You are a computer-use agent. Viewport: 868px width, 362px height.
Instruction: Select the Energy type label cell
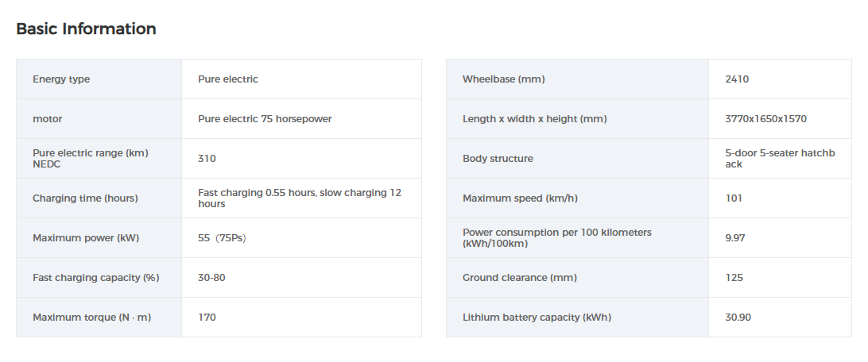pyautogui.click(x=61, y=79)
